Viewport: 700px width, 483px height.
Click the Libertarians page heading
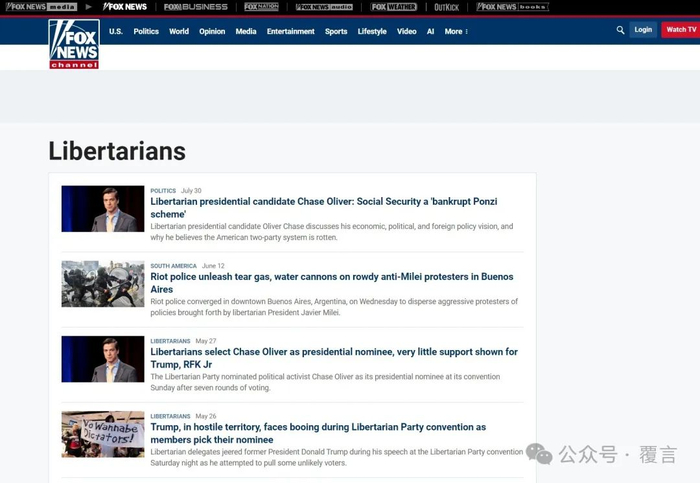(x=117, y=151)
